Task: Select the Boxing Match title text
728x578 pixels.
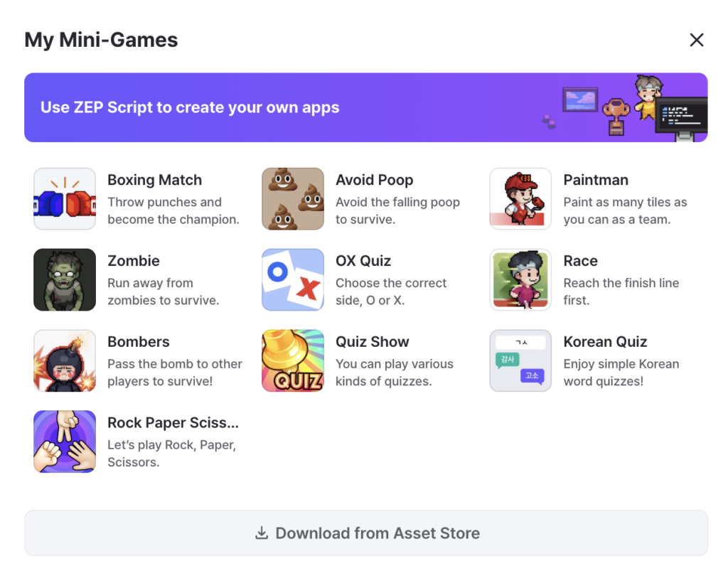Action: click(154, 180)
